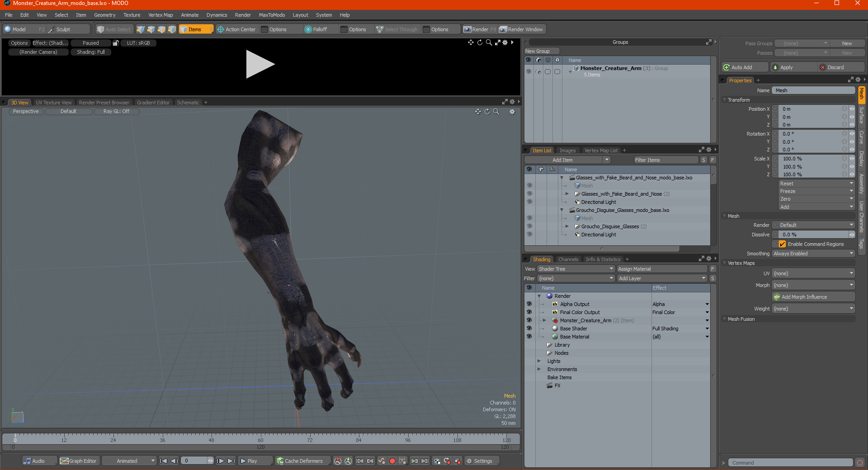Click Assign Material button
Screen dimensions: 868x470
tap(662, 269)
